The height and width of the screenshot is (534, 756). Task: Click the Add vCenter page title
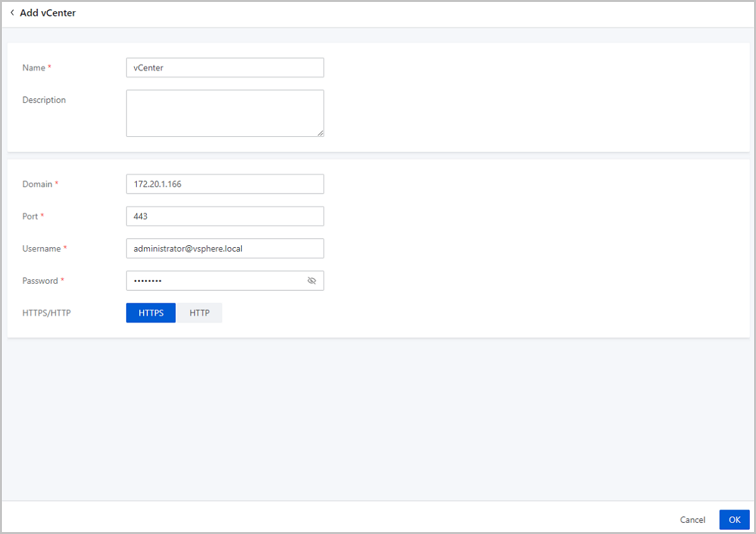pos(48,13)
